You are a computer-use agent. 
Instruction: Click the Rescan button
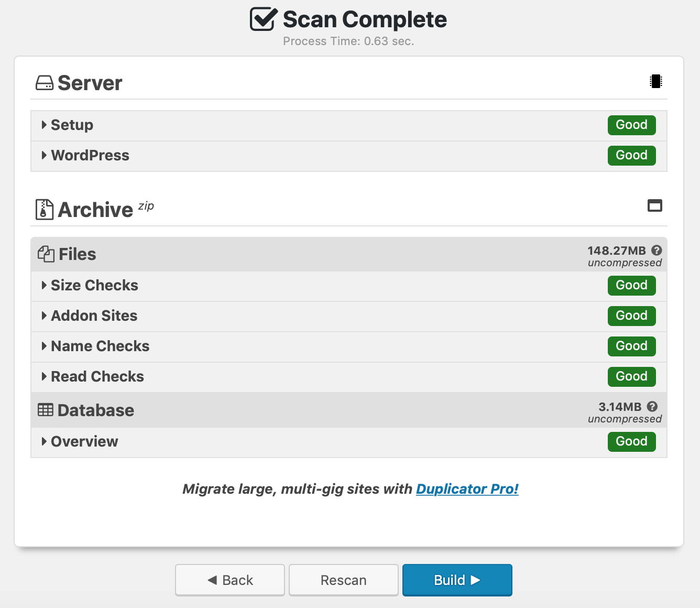tap(343, 580)
